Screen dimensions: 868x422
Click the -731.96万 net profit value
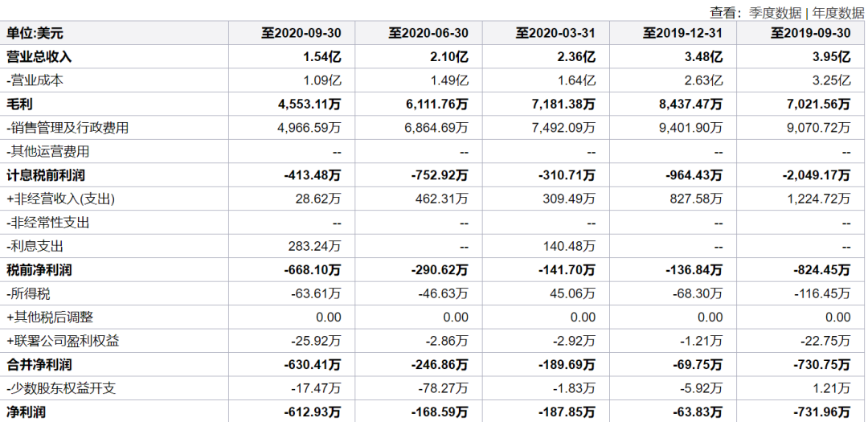click(821, 412)
